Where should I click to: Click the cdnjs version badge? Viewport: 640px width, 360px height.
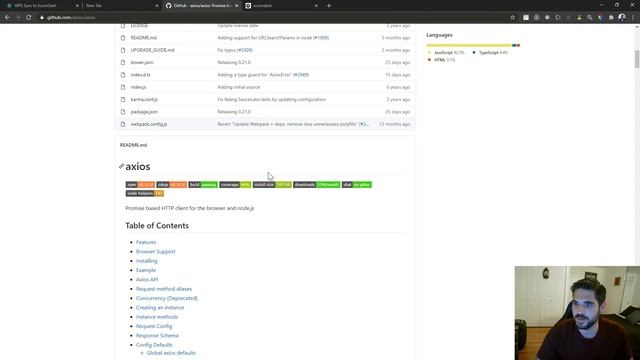click(171, 185)
